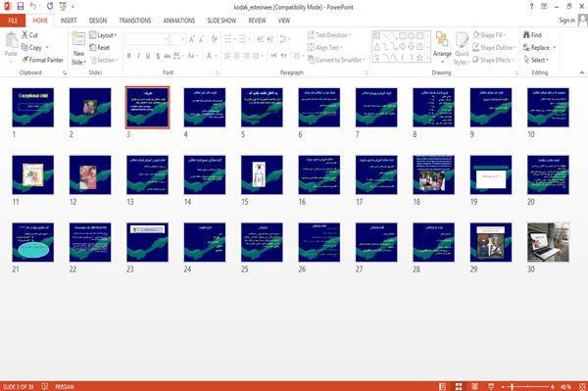
Task: Open Select dropdown in Editing group
Action: coord(536,60)
